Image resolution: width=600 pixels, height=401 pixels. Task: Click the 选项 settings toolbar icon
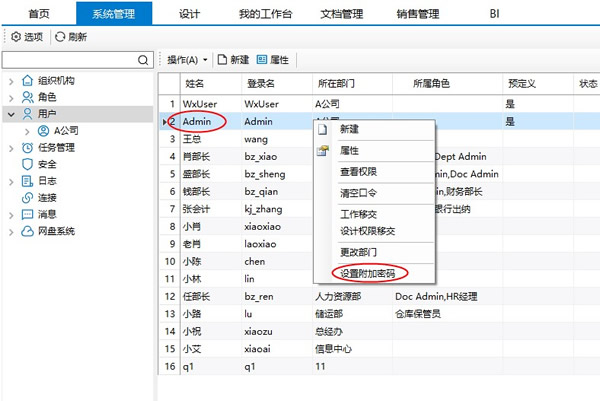point(16,36)
